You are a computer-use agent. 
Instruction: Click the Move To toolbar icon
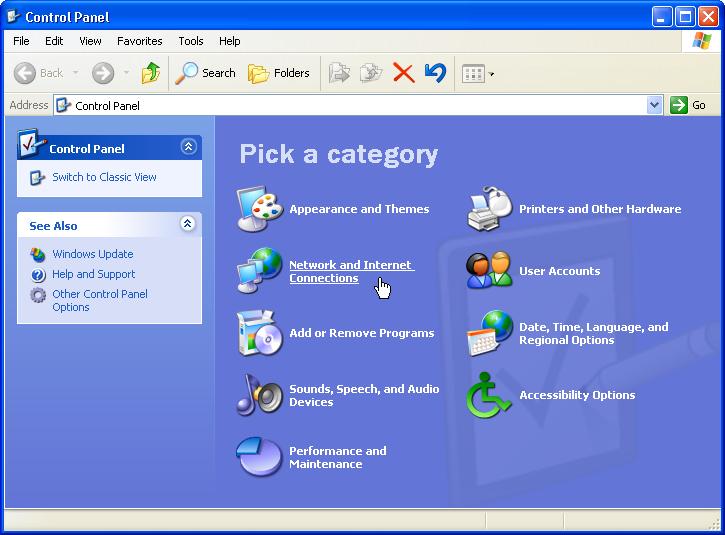coord(339,73)
